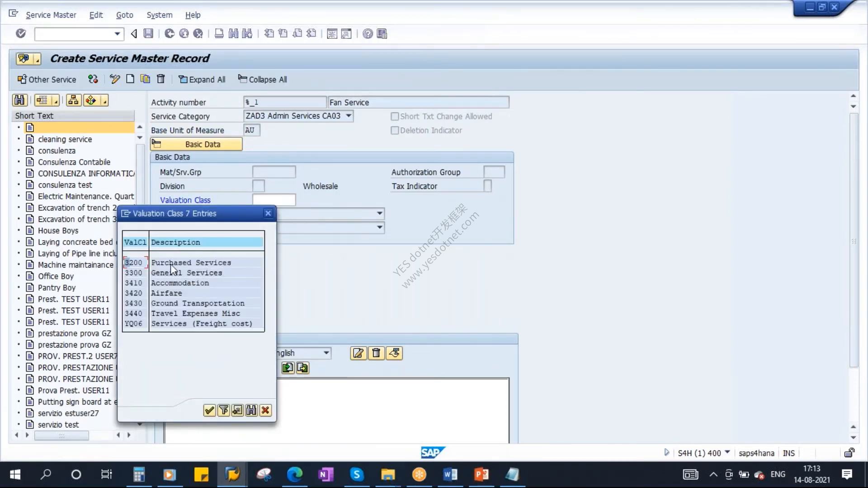Viewport: 868px width, 488px height.
Task: Open the Goto menu
Action: pyautogui.click(x=124, y=15)
